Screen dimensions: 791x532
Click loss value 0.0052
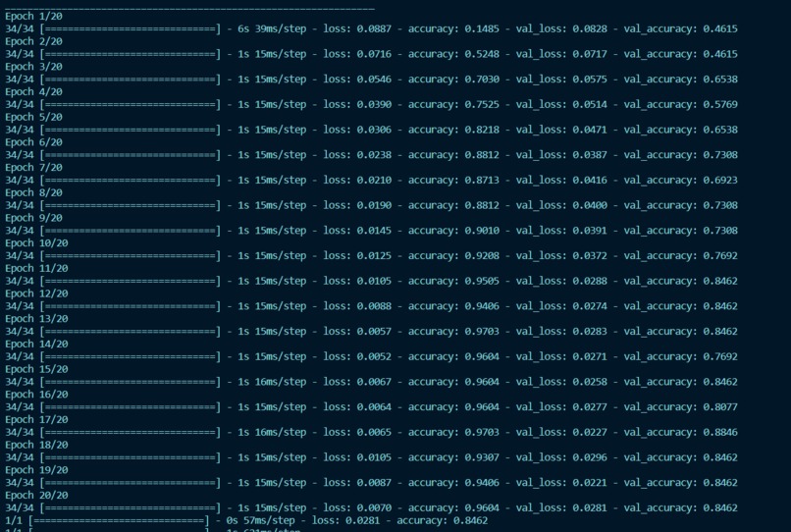pyautogui.click(x=374, y=357)
